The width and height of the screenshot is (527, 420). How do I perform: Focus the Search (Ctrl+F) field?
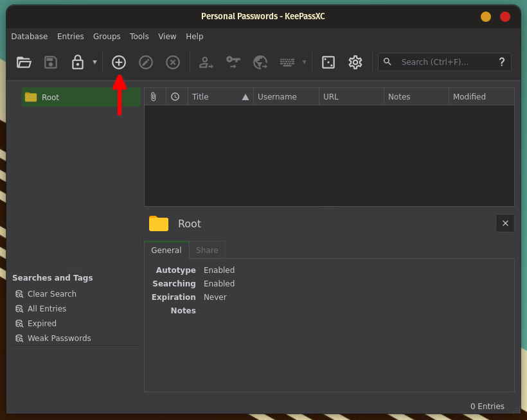444,62
